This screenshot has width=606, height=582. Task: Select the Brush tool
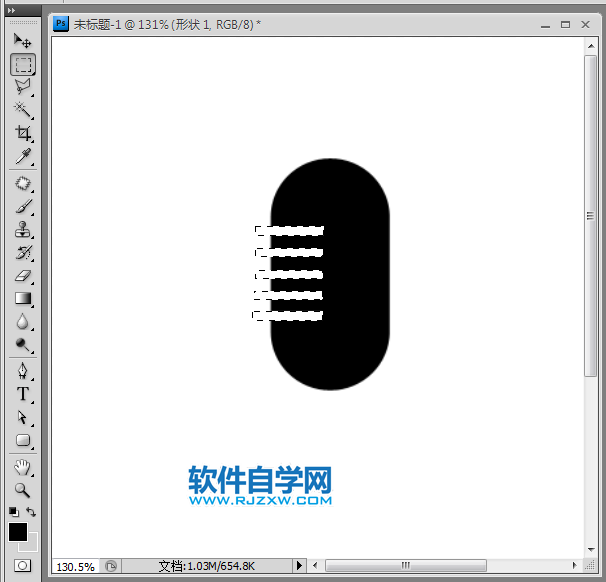[22, 206]
